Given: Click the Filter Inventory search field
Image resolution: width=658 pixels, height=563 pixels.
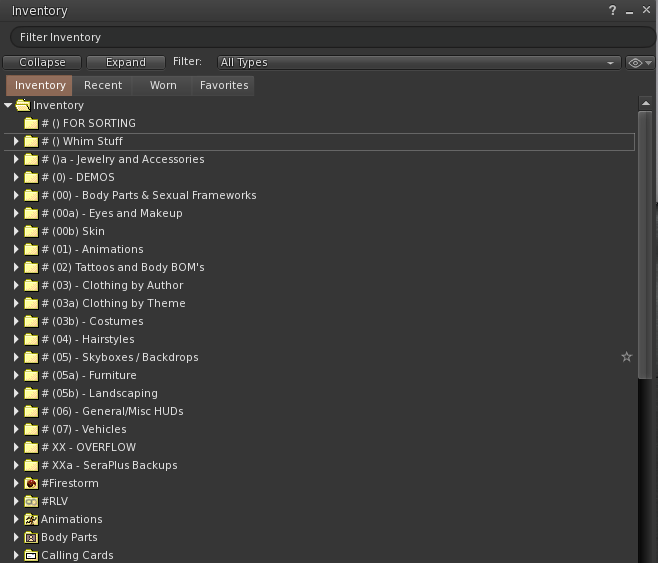Looking at the screenshot, I should pyautogui.click(x=332, y=37).
